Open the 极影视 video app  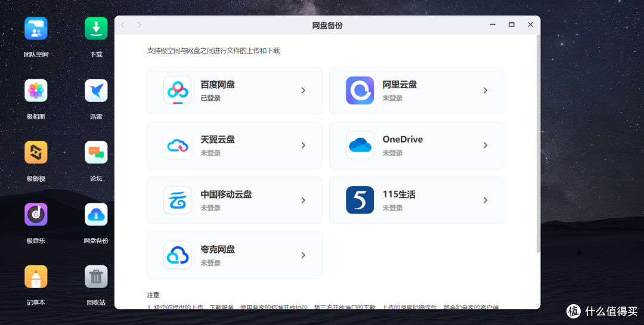click(x=36, y=153)
